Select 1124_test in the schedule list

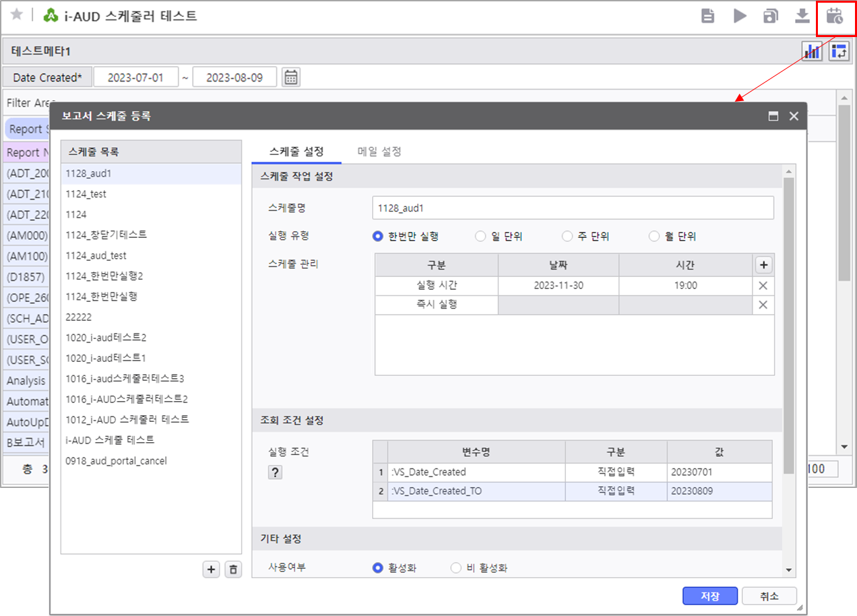tap(151, 194)
